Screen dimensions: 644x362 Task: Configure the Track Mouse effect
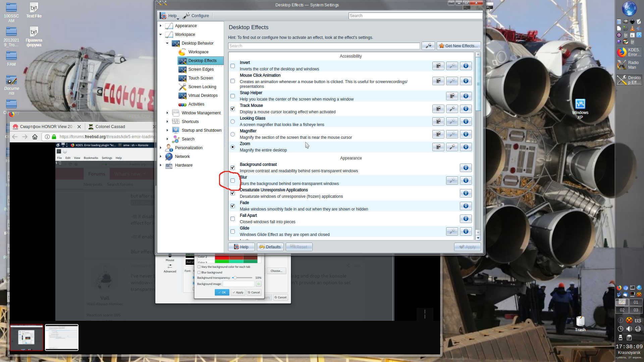[452, 109]
